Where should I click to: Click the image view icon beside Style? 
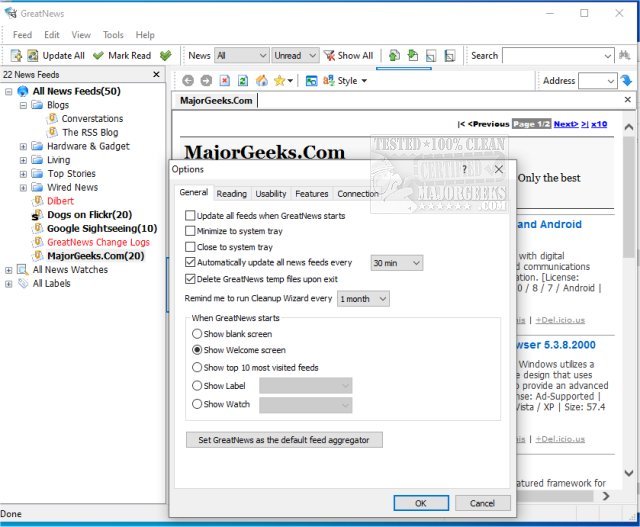point(311,81)
